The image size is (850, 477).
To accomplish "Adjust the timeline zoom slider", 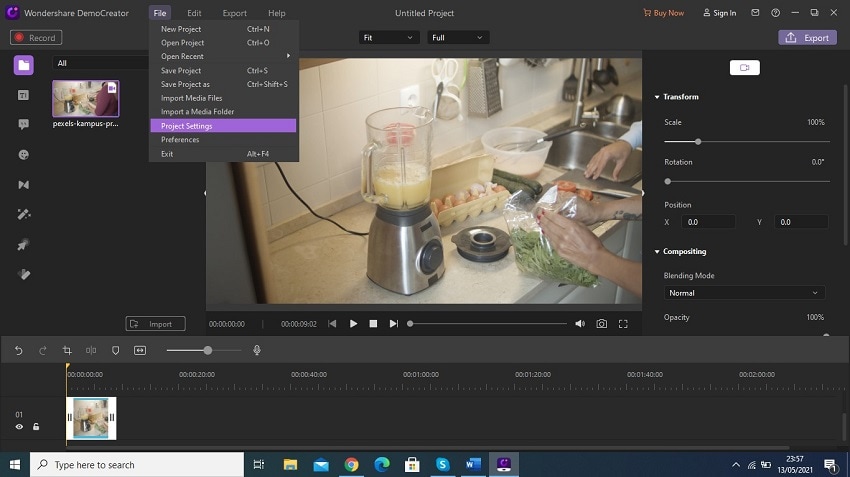I will [208, 351].
